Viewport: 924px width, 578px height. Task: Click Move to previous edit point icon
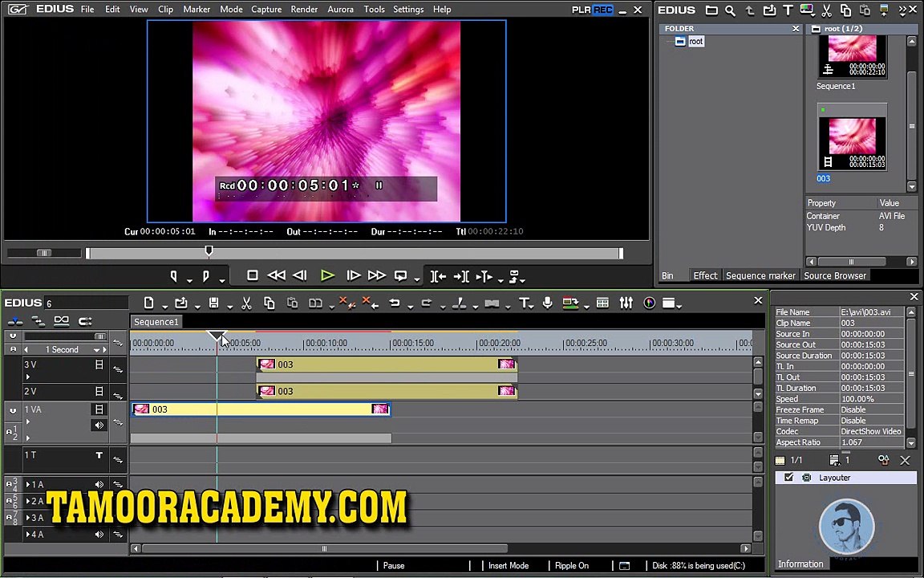tap(438, 276)
